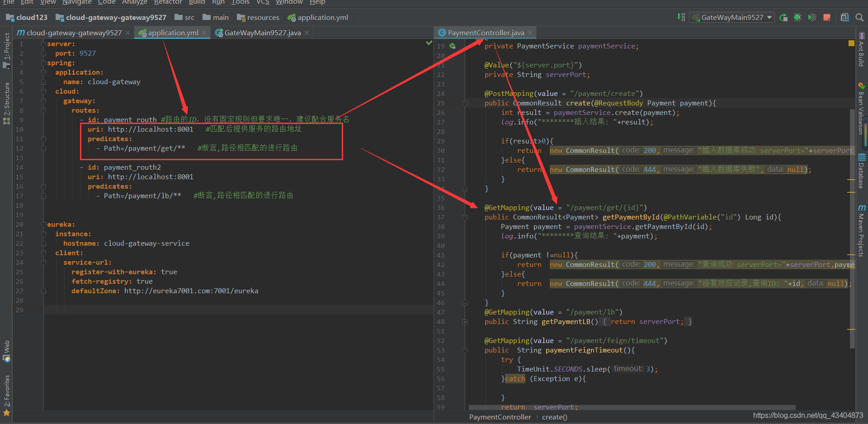Click the PaymentController bottom breadcrumb
Screen dimensions: 868x424
500,417
